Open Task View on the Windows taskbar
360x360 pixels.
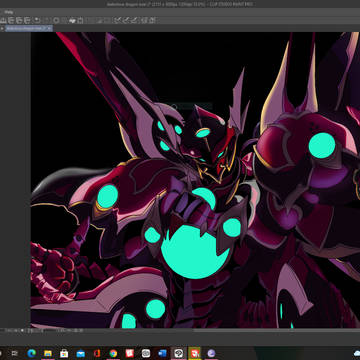click(15, 353)
